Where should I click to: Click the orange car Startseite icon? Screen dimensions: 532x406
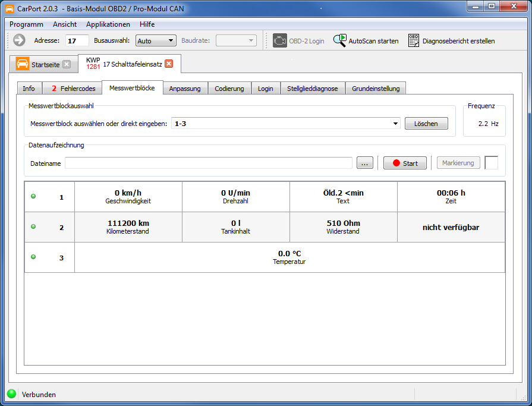[x=23, y=64]
